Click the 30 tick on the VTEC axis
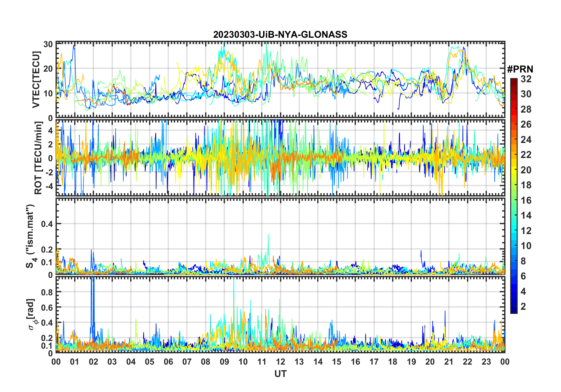The image size is (561, 392). tap(48, 44)
